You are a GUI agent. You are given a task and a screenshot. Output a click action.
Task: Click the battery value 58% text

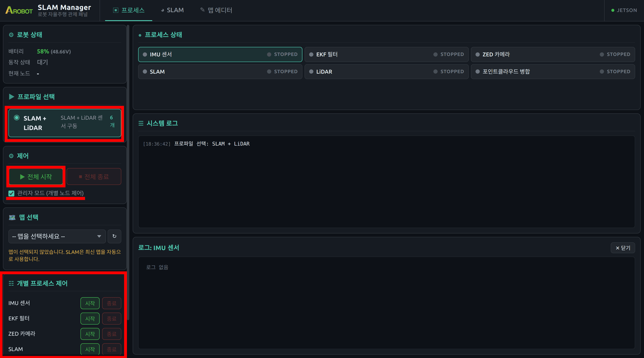(x=43, y=51)
